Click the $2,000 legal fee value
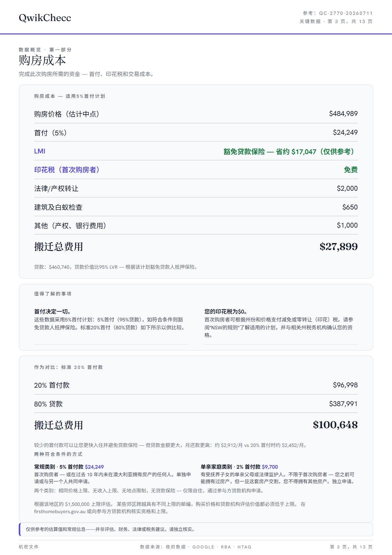The width and height of the screenshot is (392, 555). (x=347, y=188)
